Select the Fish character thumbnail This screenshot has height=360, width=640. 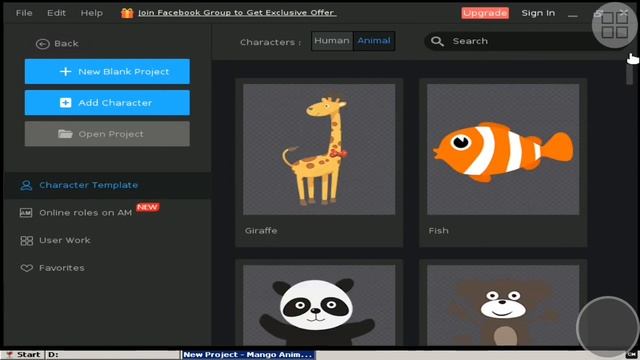click(x=503, y=149)
